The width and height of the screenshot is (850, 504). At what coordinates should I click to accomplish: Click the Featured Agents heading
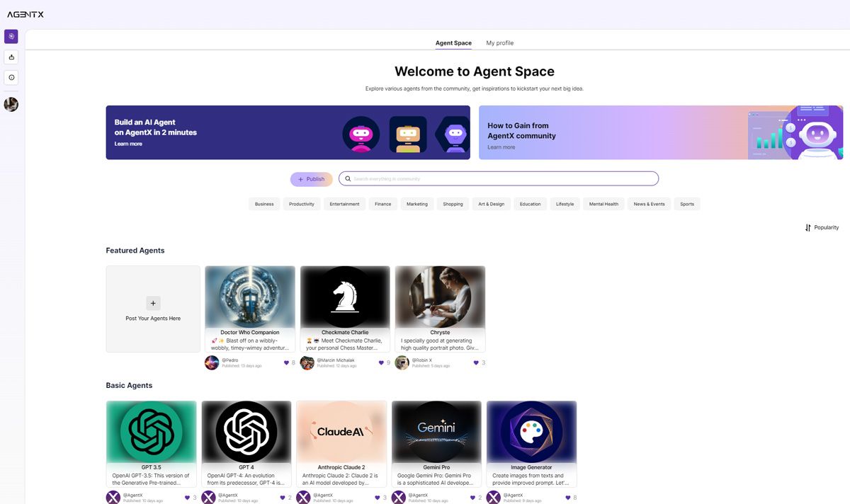pyautogui.click(x=135, y=251)
